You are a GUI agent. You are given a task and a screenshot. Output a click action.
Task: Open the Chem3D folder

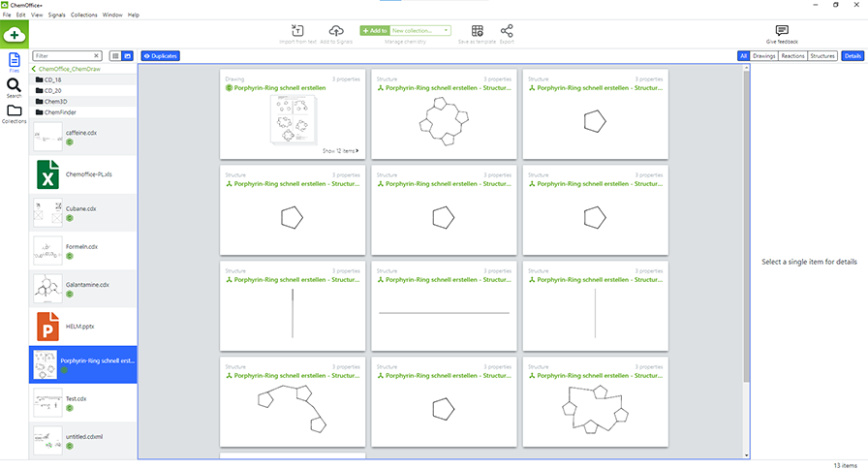83,102
